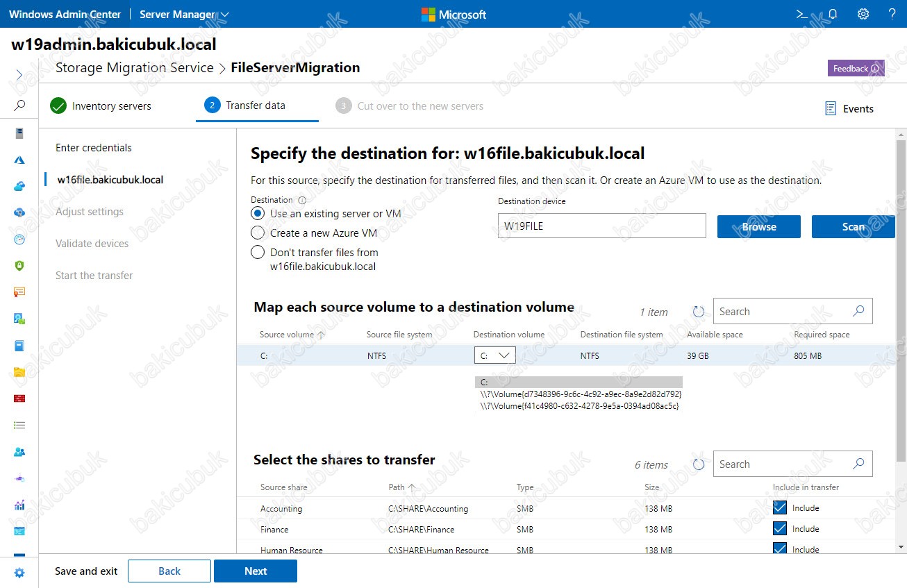Click the shares Search box
907x588 pixels.
click(793, 464)
